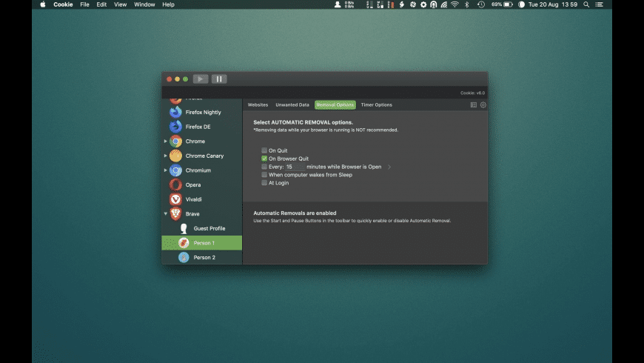Click the Chrome browser icon
The image size is (644, 363).
coord(175,141)
